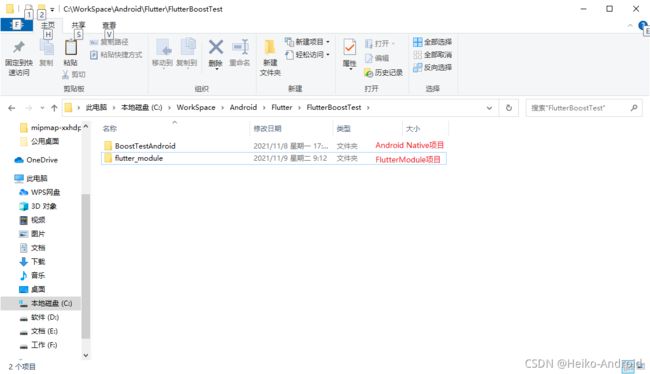
Task: Open Downloads folder in sidebar
Action: coord(32,262)
